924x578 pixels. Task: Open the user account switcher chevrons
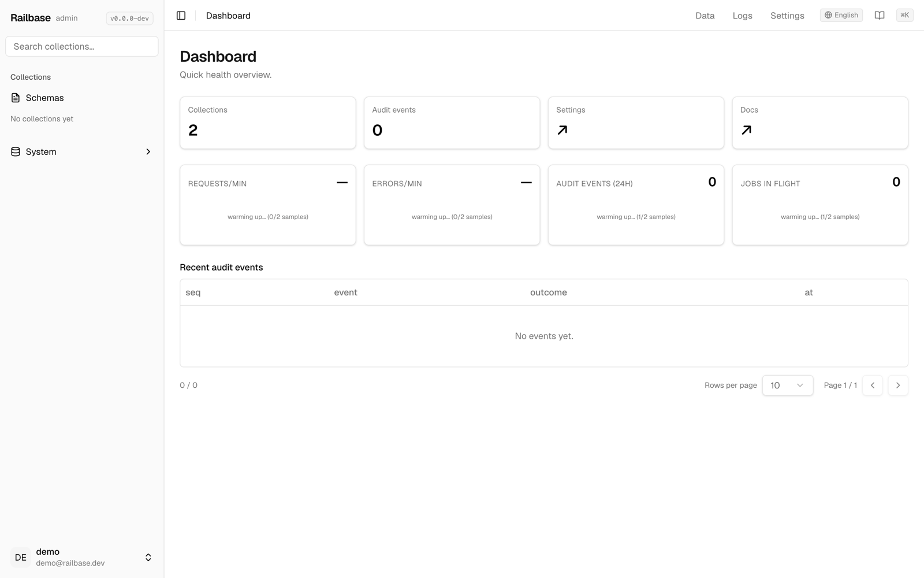tap(148, 557)
